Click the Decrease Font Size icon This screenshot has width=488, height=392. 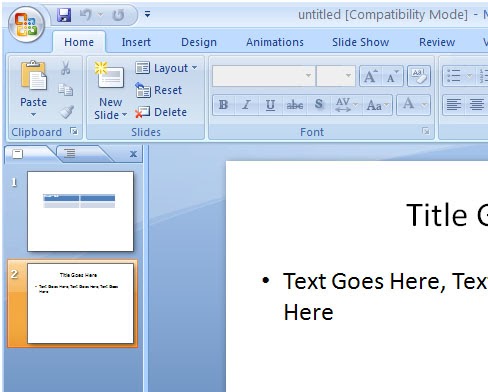tap(392, 76)
